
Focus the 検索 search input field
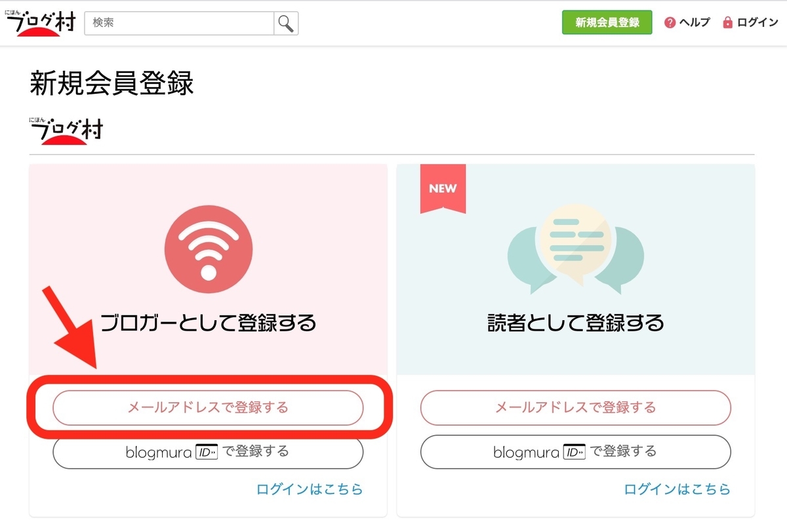(x=179, y=23)
